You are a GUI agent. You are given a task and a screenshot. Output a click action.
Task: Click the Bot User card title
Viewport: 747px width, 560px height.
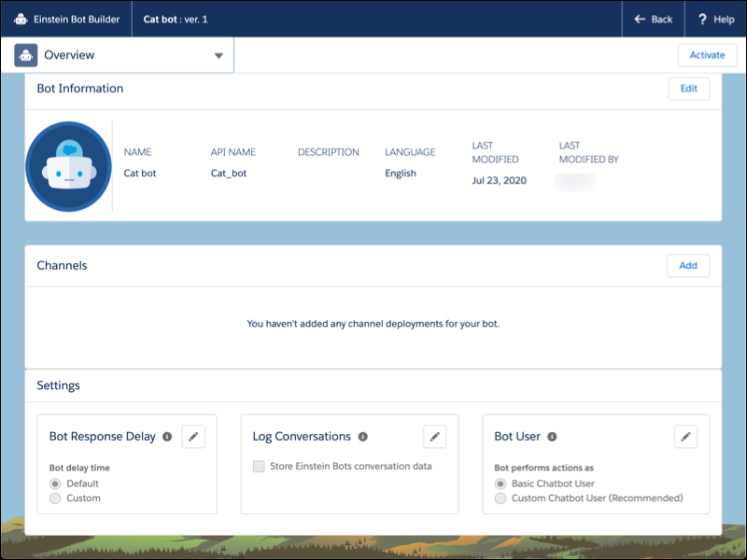coord(517,437)
